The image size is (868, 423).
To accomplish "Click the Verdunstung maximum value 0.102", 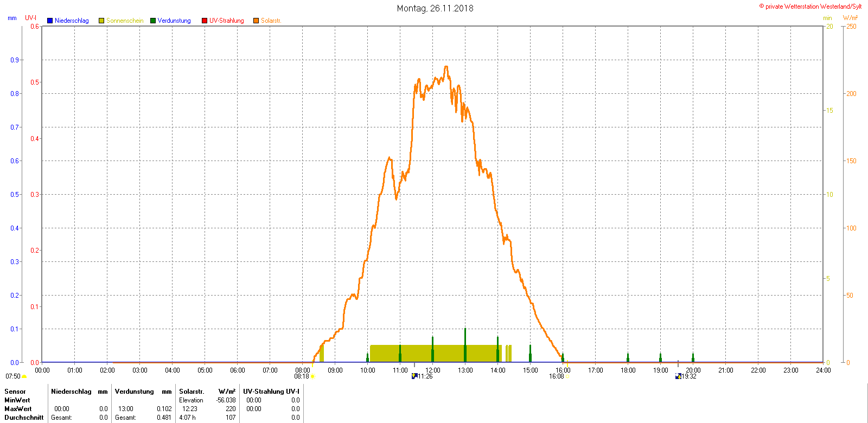I will pyautogui.click(x=164, y=409).
